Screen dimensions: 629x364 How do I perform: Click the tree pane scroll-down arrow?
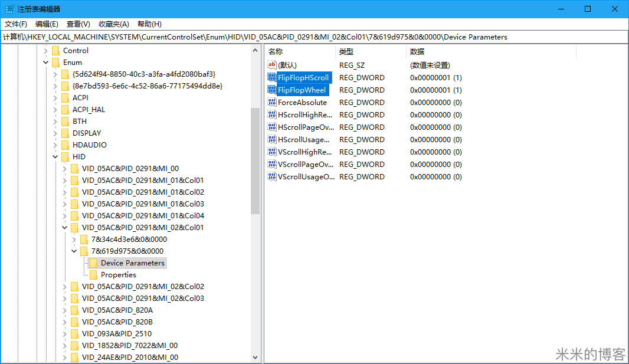tap(255, 358)
